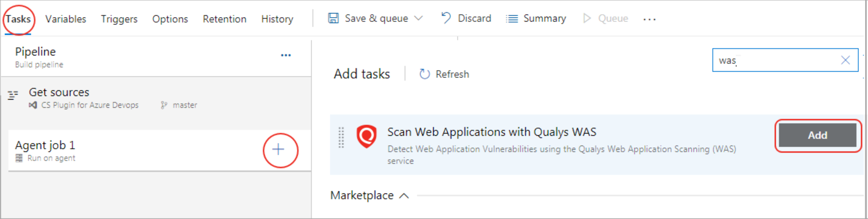Open the toolbar more actions ellipsis
The image size is (868, 219).
[649, 19]
